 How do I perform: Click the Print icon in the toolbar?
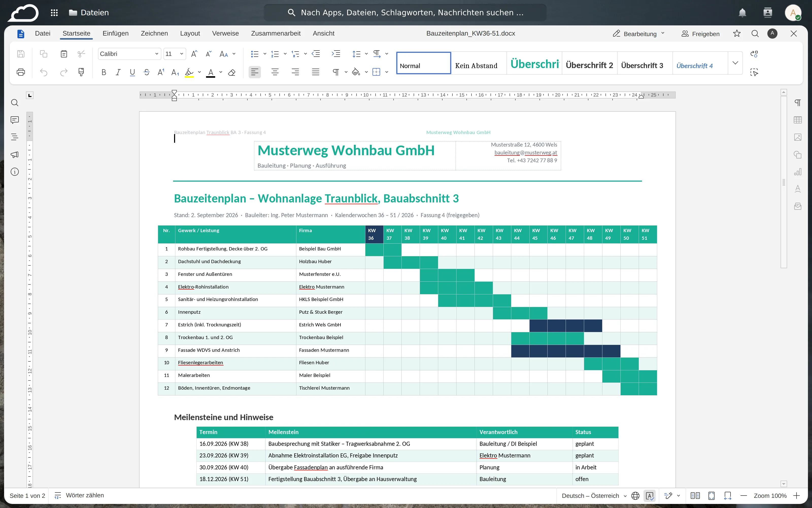[x=21, y=72]
